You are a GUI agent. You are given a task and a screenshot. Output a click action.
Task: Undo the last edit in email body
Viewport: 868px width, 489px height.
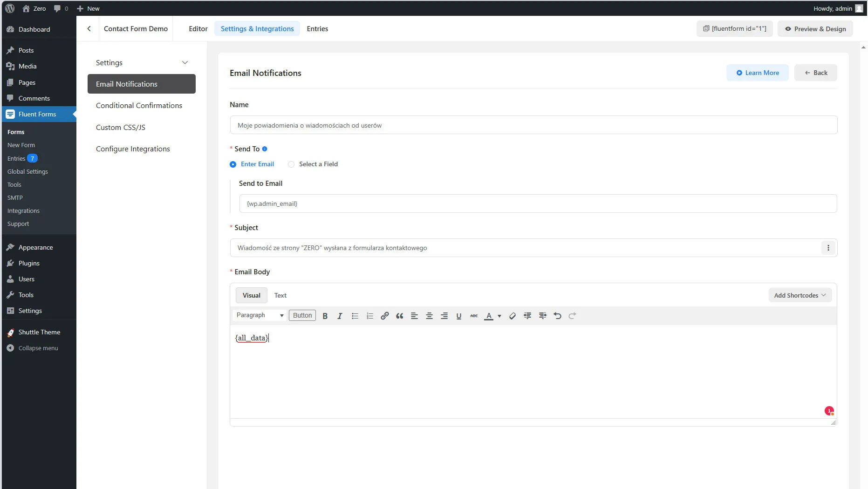557,316
